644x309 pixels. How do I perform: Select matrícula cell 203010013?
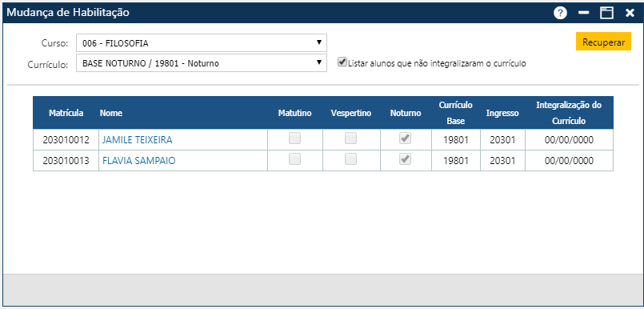66,161
